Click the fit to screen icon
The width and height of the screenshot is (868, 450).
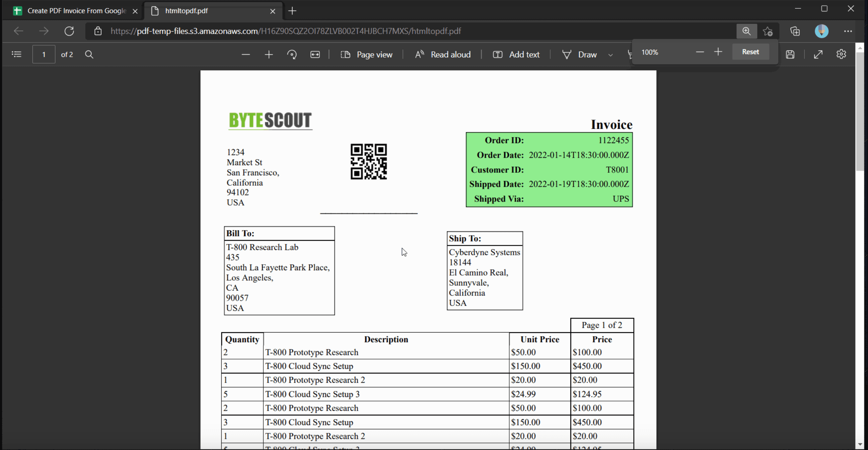(x=817, y=54)
